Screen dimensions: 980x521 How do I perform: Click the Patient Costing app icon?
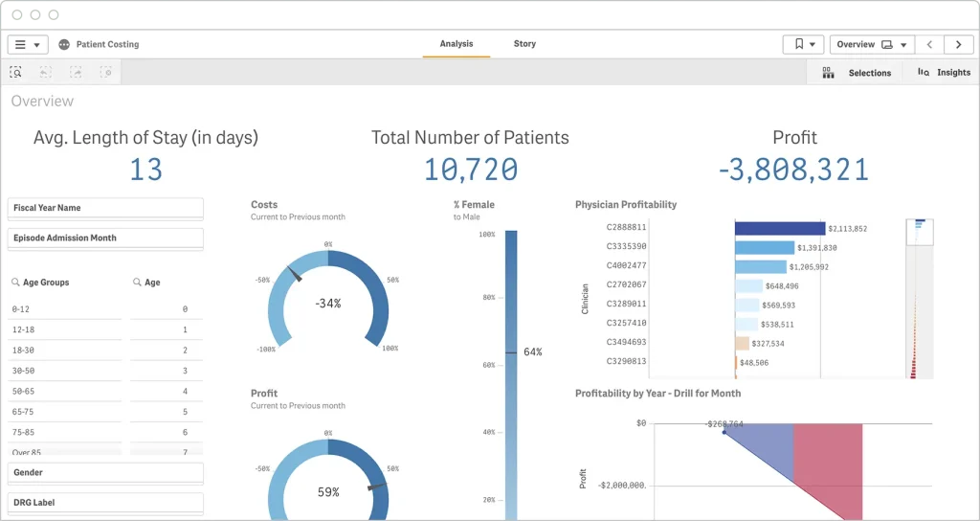click(x=64, y=45)
